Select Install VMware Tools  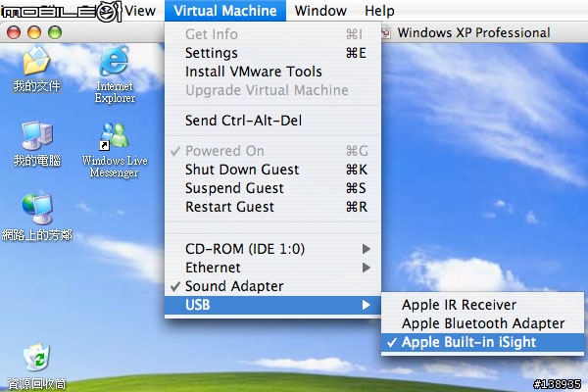pyautogui.click(x=272, y=72)
